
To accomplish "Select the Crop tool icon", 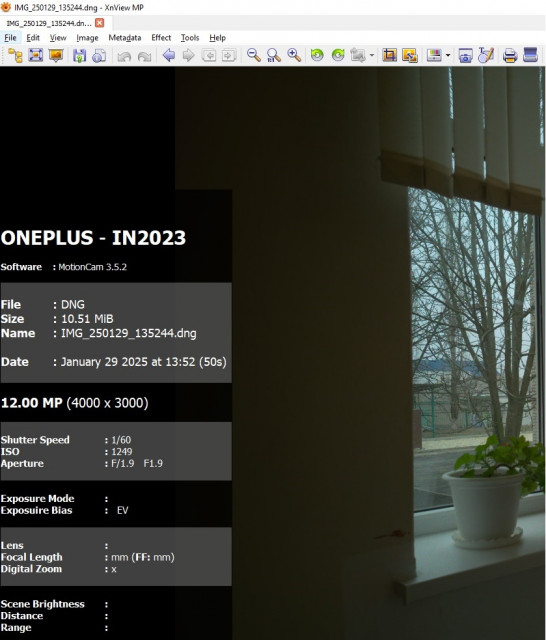I will [x=389, y=55].
